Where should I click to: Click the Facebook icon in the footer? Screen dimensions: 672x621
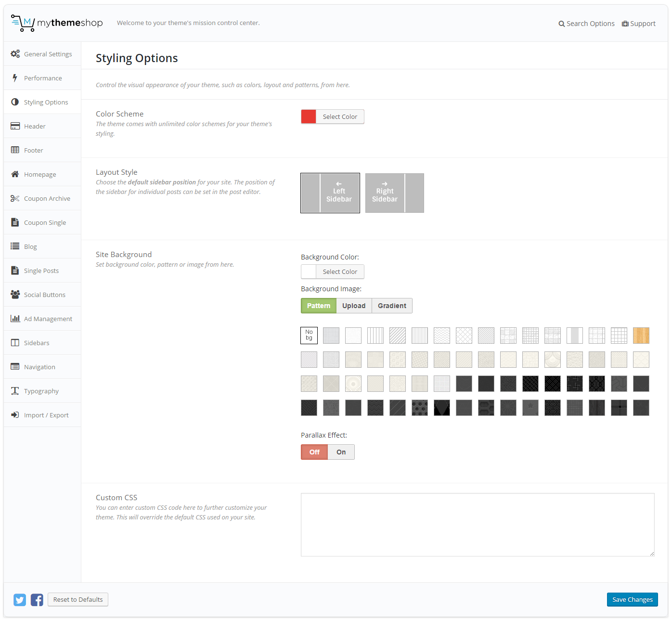coord(37,600)
